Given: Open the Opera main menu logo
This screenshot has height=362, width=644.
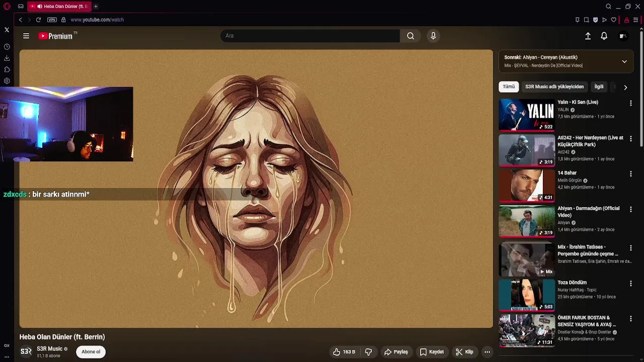Looking at the screenshot, I should pos(7,7).
